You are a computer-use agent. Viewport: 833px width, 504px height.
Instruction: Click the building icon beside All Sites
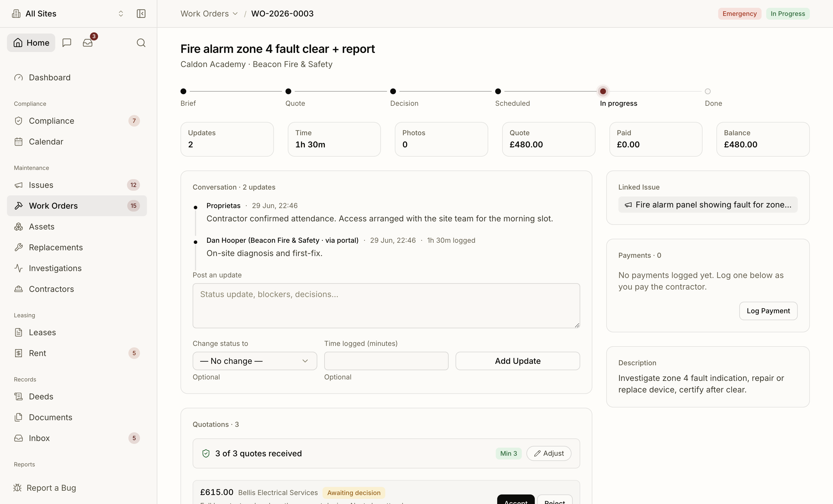coord(16,14)
